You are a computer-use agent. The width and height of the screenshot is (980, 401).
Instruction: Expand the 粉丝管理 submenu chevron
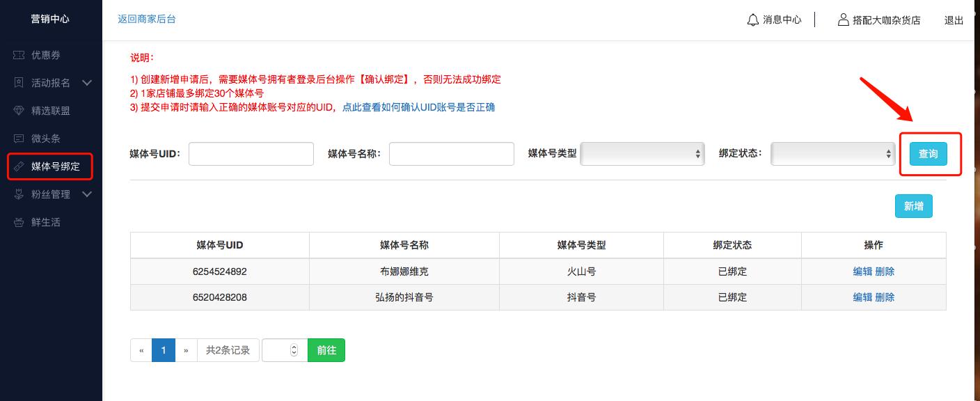point(86,194)
